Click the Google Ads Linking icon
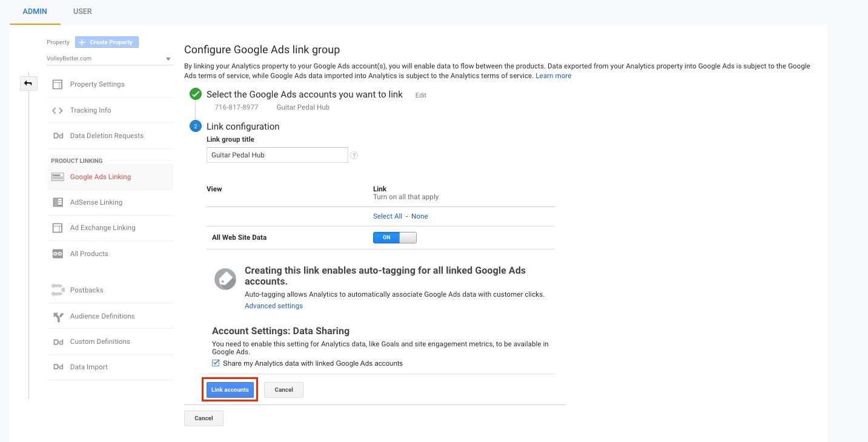This screenshot has height=442, width=868. coord(58,177)
